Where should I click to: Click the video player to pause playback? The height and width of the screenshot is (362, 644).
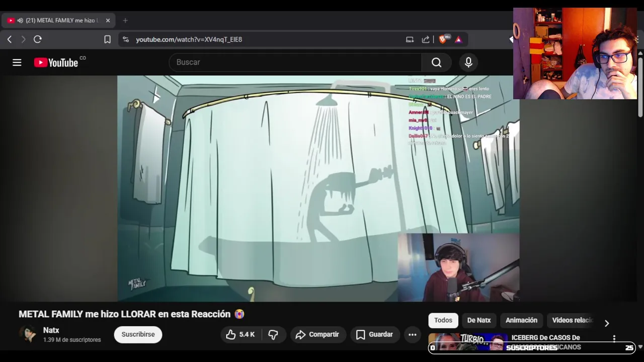[318, 189]
